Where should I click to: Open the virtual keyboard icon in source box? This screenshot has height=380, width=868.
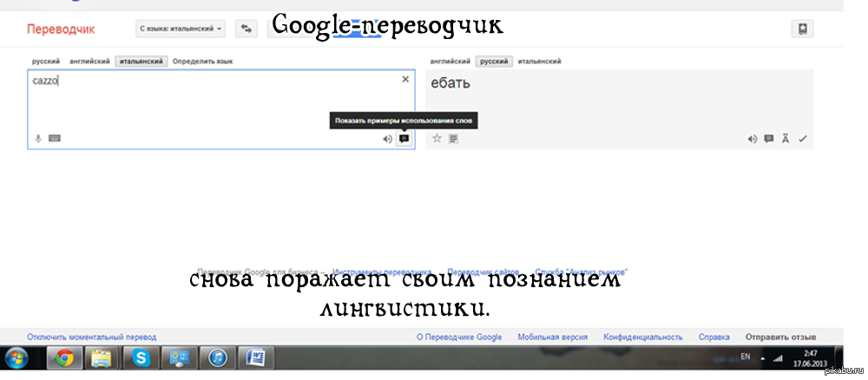coord(54,138)
